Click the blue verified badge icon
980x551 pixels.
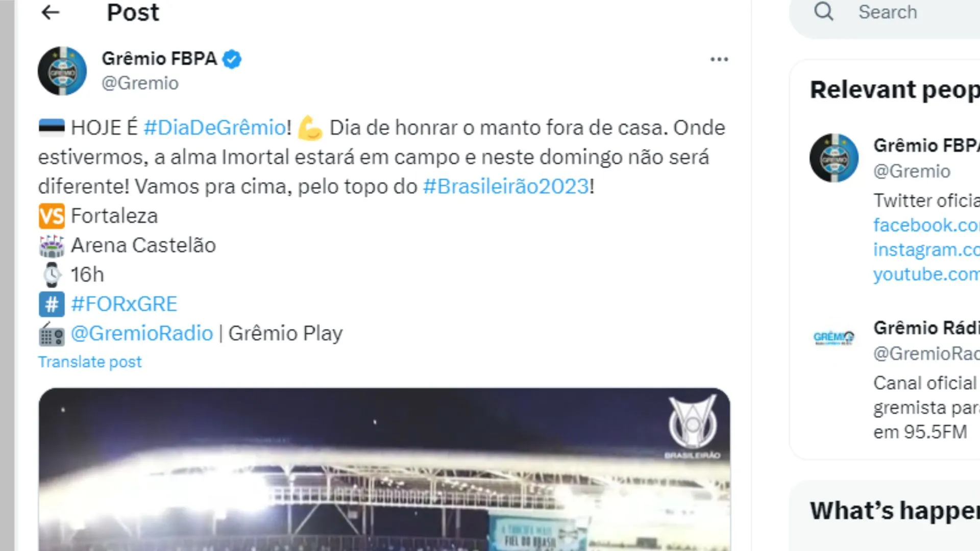pos(232,59)
